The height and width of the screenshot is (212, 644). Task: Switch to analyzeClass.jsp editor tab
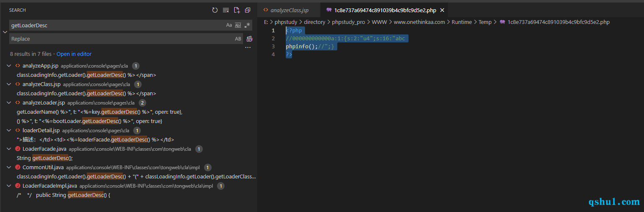tap(289, 10)
